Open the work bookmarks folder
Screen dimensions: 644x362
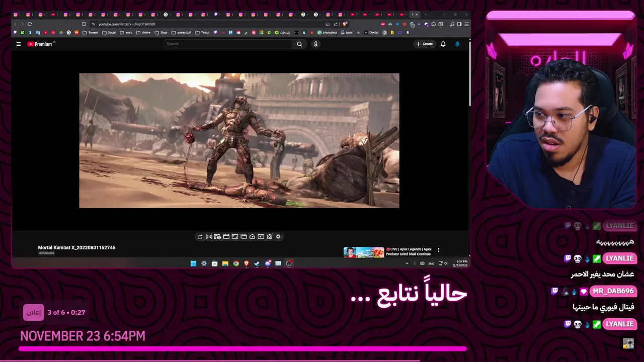click(126, 33)
